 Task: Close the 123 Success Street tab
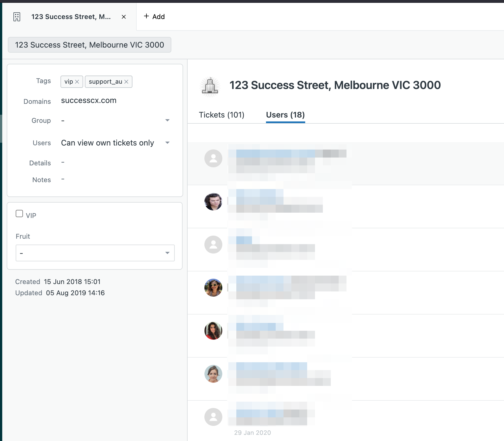coord(123,17)
